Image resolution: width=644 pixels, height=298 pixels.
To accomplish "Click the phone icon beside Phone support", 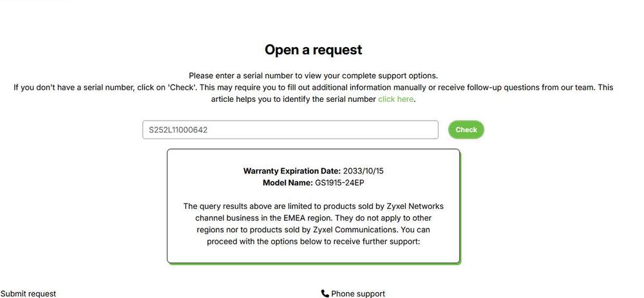I will point(325,293).
